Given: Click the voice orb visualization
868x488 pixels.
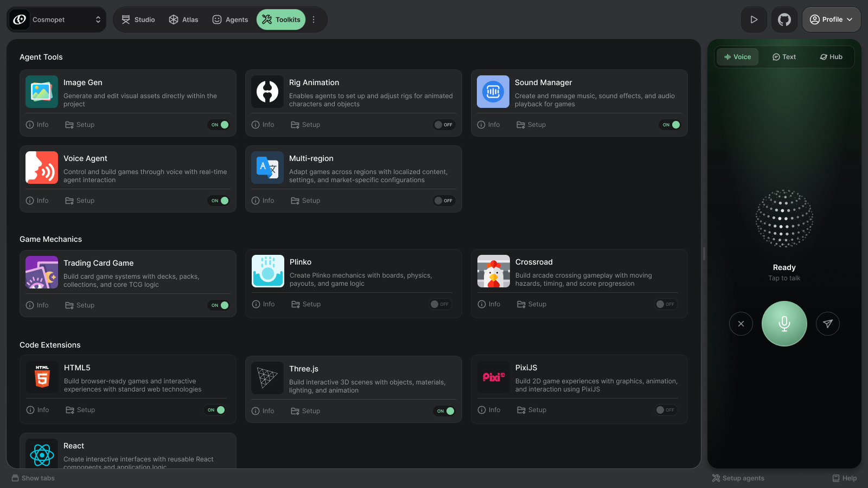Looking at the screenshot, I should coord(784,219).
